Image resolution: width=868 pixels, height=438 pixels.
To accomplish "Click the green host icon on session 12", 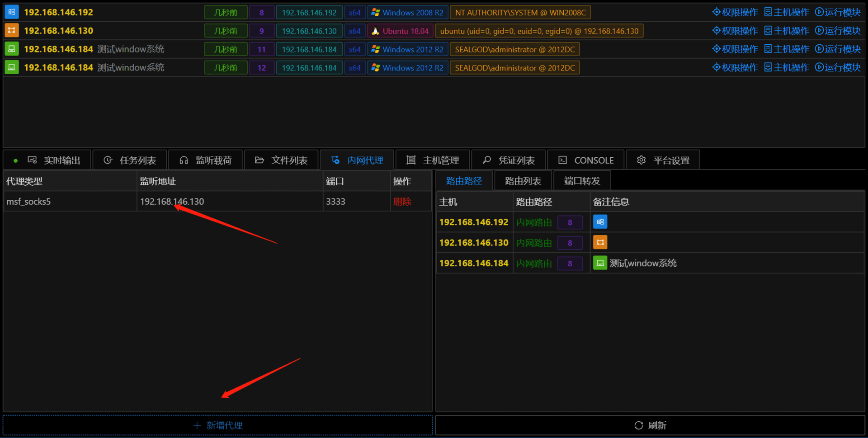I will (x=12, y=67).
